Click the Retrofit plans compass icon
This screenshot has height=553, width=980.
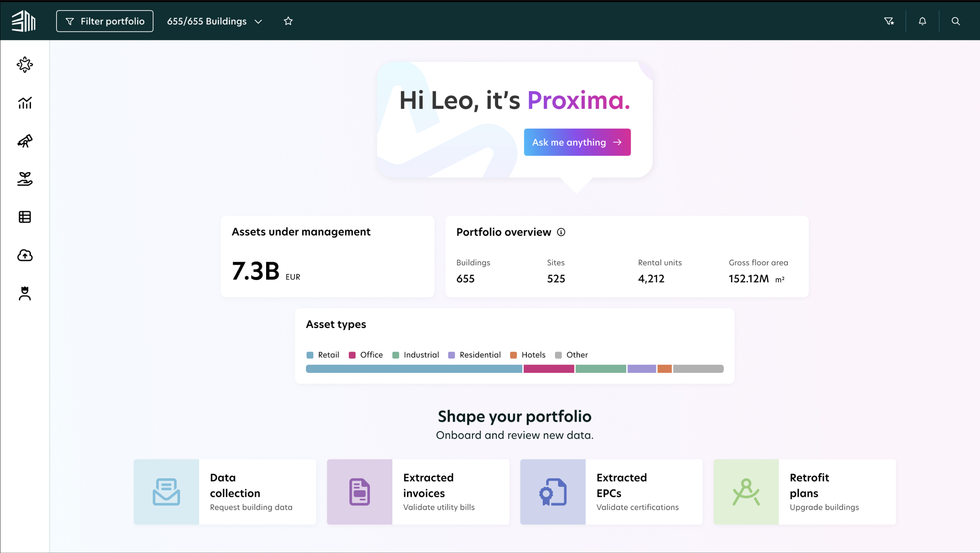click(x=746, y=492)
